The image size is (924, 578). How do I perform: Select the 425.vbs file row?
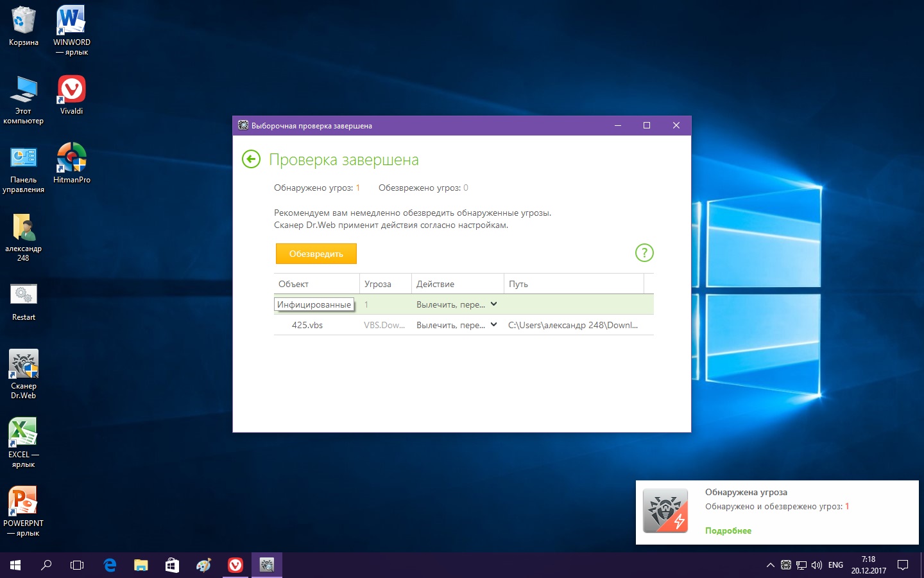tap(463, 325)
